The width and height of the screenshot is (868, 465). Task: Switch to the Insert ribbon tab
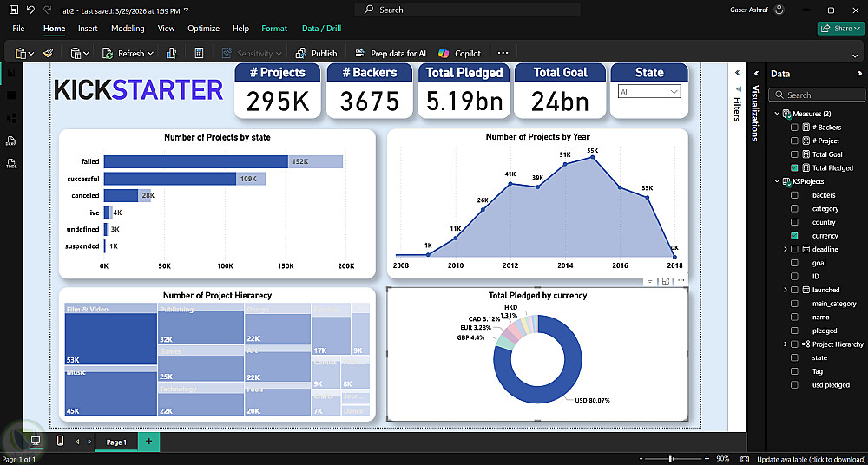pyautogui.click(x=88, y=29)
